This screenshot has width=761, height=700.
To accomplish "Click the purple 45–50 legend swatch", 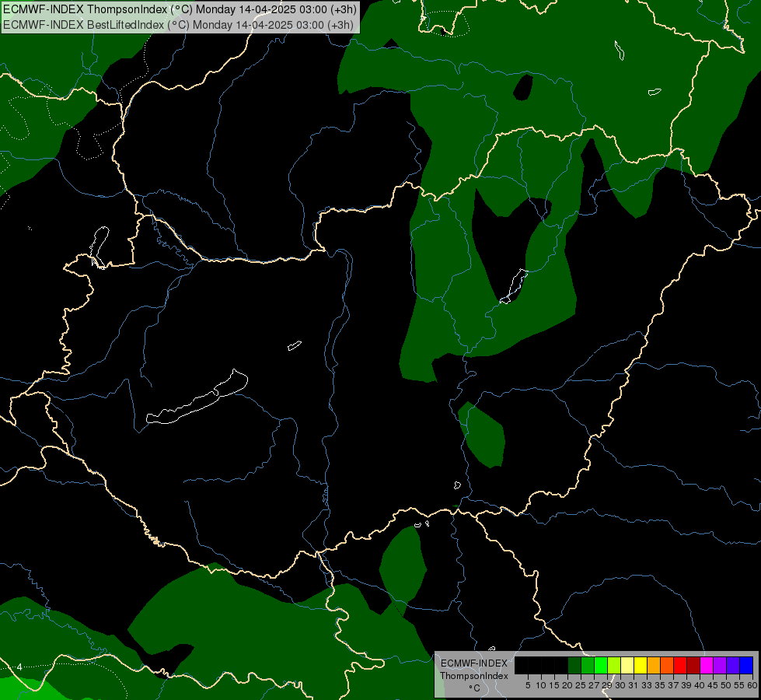I will click(720, 665).
